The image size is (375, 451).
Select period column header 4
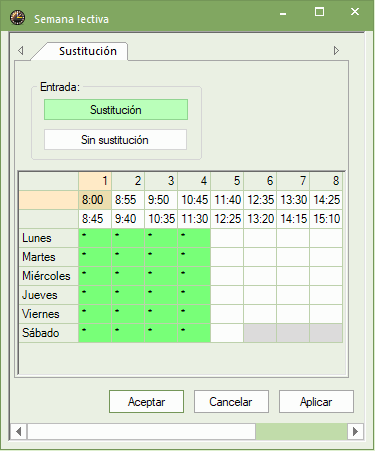194,181
